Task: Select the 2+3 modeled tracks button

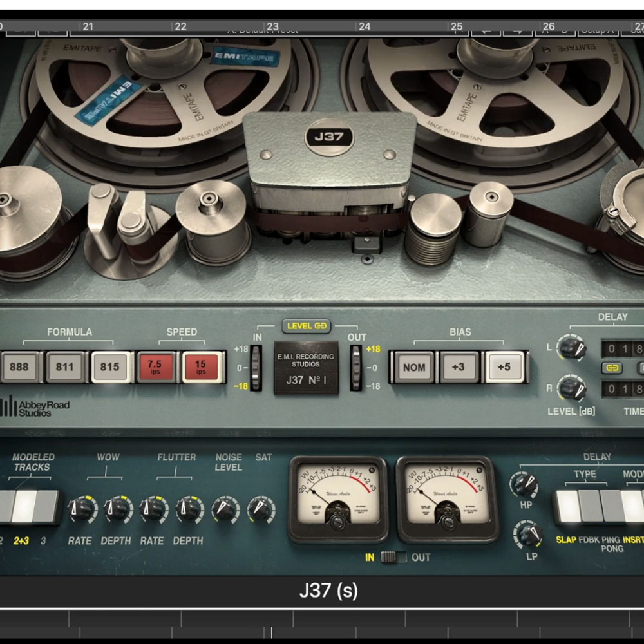Action: (24, 507)
